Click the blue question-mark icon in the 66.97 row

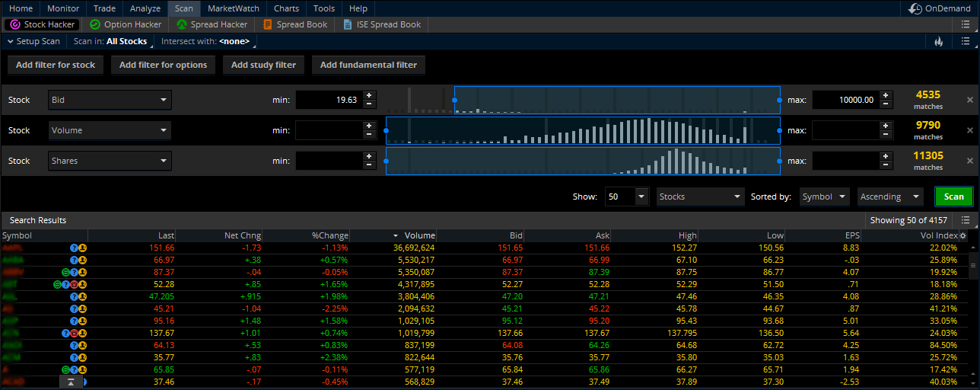[74, 260]
